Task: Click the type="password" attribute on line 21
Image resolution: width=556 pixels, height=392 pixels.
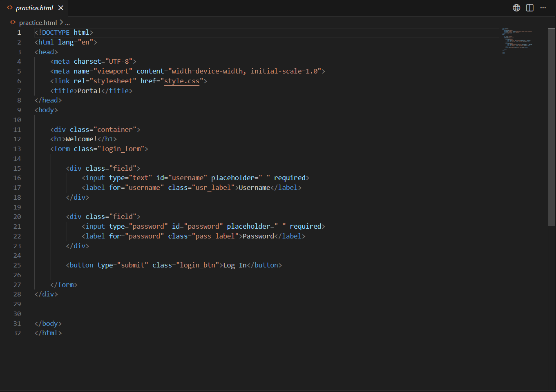Action: [x=138, y=226]
